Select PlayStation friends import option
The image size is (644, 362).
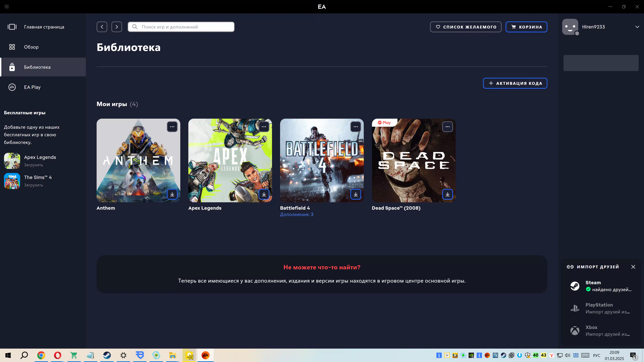pos(601,308)
